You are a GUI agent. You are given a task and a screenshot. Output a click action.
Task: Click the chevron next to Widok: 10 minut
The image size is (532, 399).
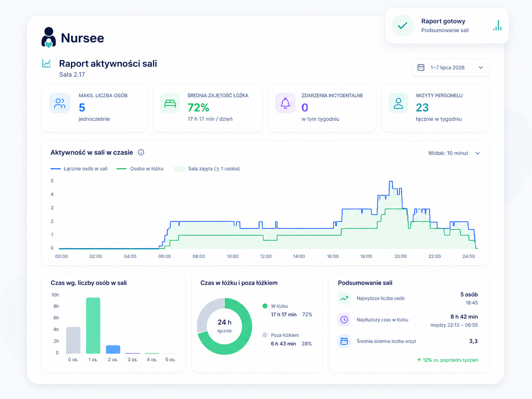[x=478, y=153]
